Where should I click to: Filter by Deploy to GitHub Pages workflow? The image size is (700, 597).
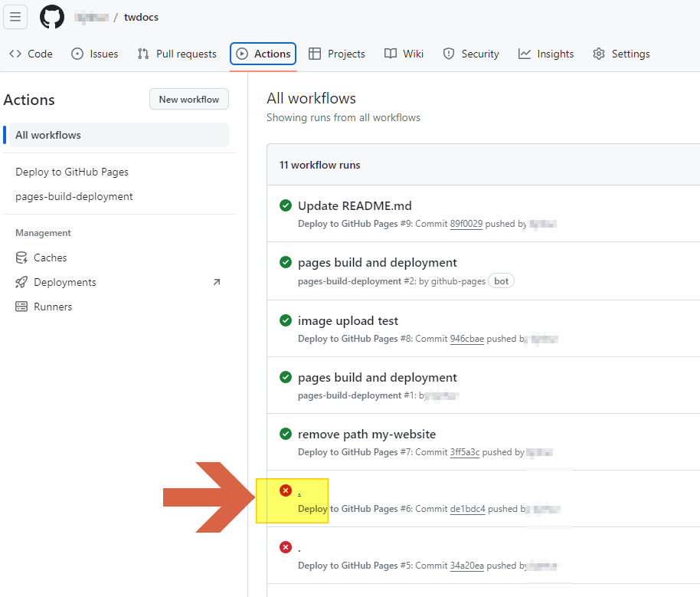point(72,172)
